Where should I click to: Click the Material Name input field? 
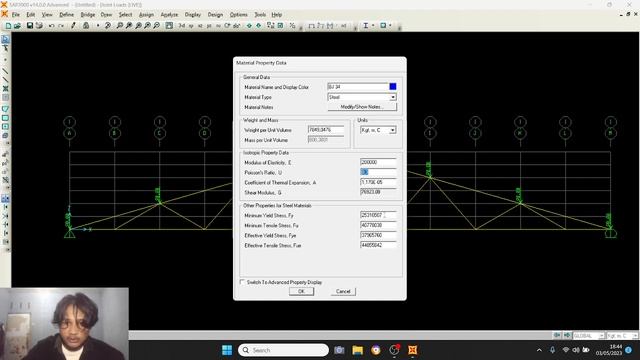[x=358, y=87]
